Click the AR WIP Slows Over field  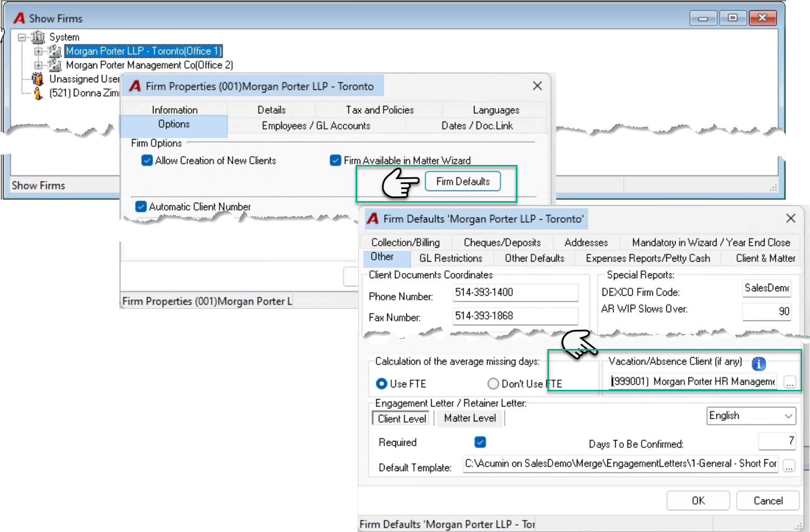767,311
